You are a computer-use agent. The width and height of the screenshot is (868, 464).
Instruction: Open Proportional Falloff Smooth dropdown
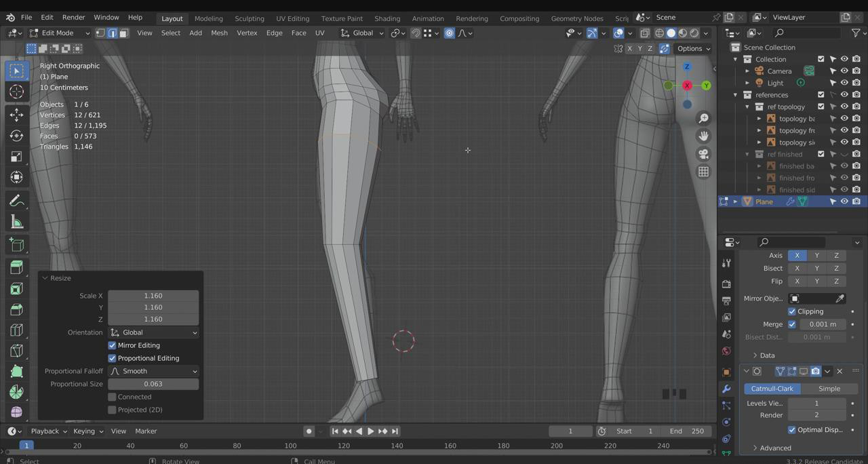[153, 371]
